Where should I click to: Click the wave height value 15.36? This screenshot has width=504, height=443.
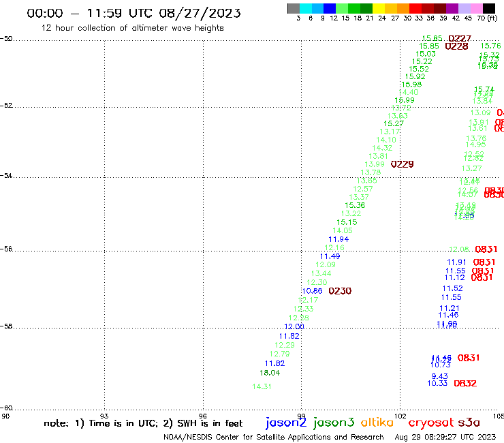pos(355,205)
